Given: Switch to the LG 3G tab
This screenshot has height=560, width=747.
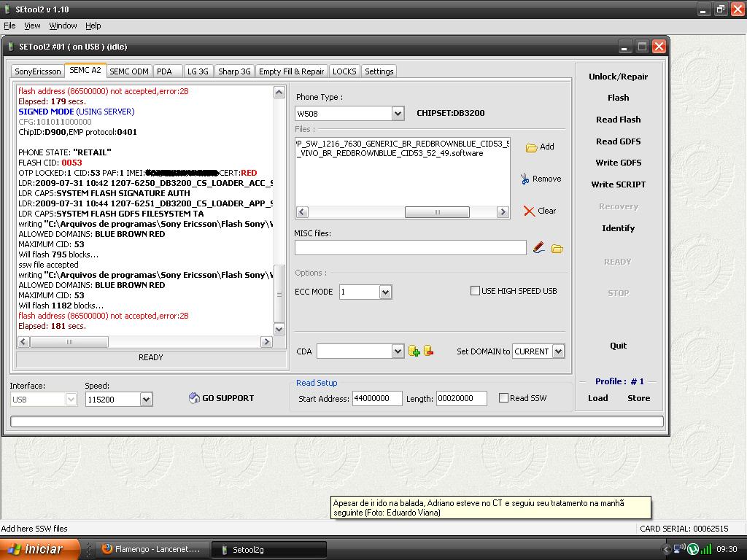Looking at the screenshot, I should [x=198, y=71].
